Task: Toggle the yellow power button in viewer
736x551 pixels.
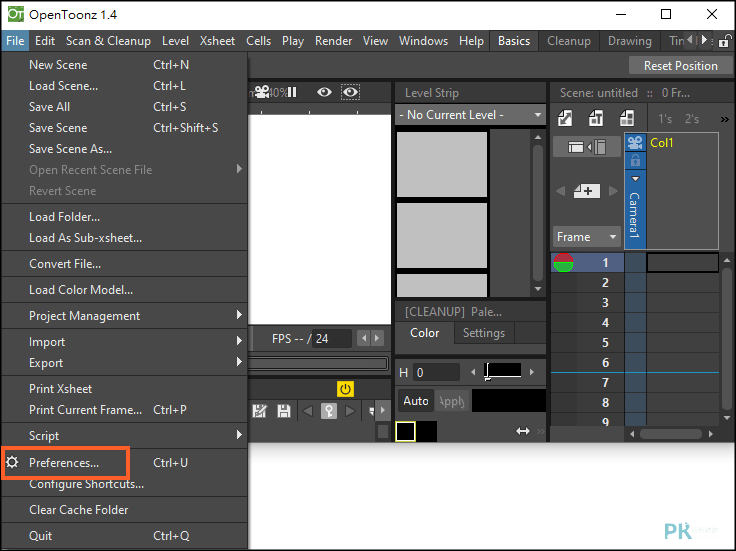Action: (345, 389)
